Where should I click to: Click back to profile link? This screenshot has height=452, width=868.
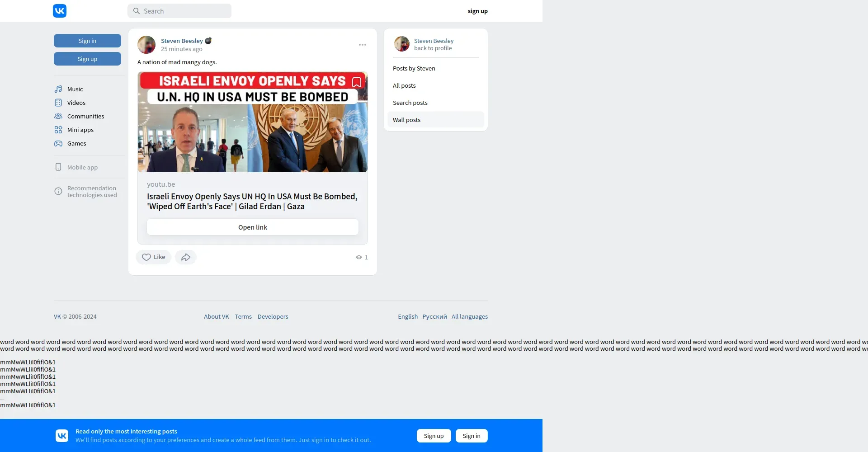coord(433,48)
